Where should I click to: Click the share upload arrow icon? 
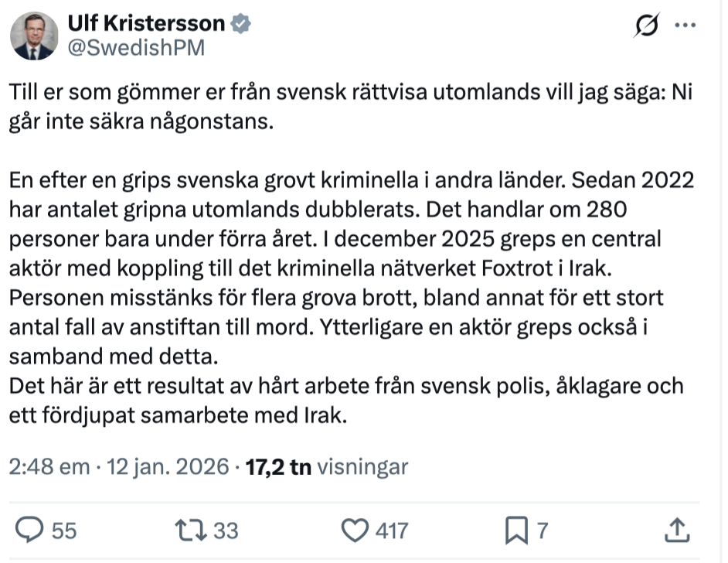(677, 530)
